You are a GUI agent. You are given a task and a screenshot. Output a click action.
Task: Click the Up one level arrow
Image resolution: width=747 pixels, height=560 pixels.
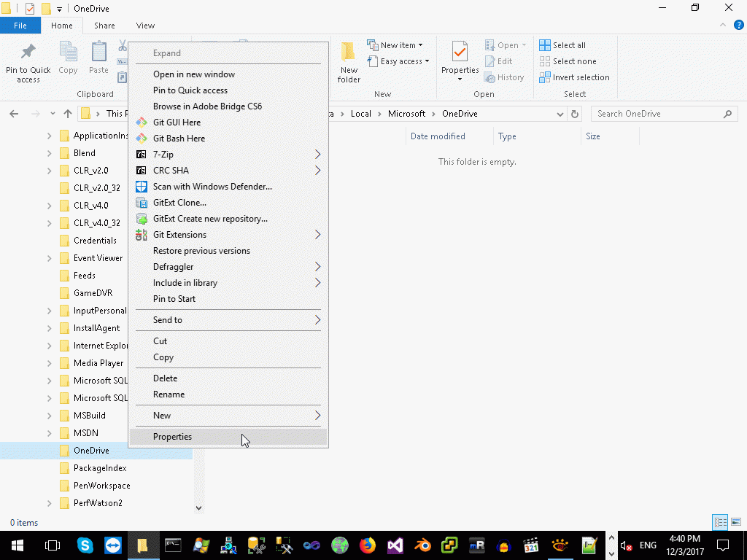pos(68,114)
